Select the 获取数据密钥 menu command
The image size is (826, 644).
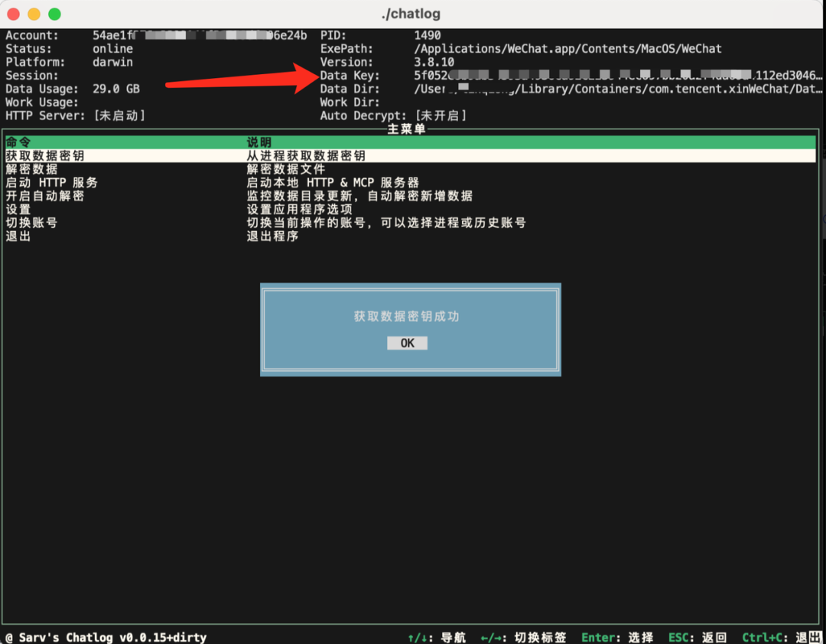(411, 155)
